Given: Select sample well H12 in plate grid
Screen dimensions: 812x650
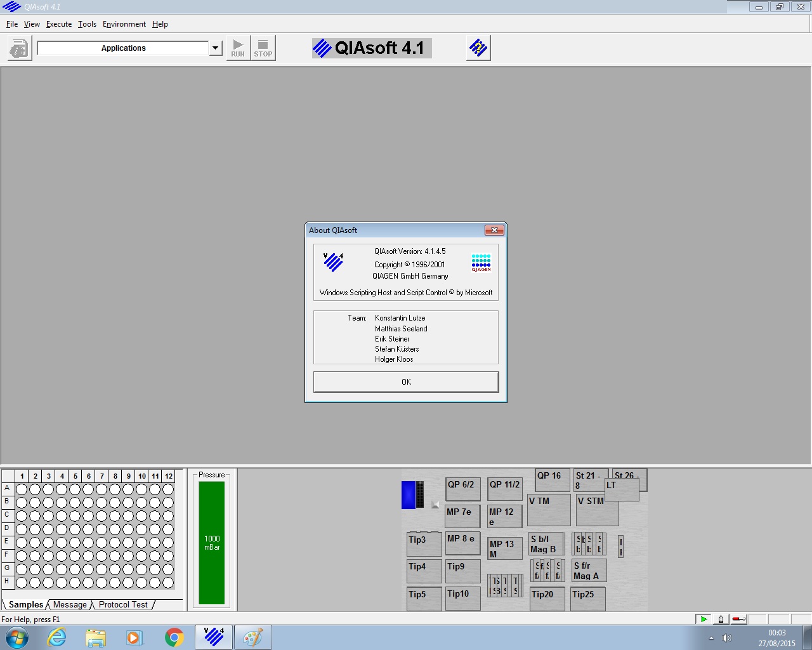Looking at the screenshot, I should 168,583.
